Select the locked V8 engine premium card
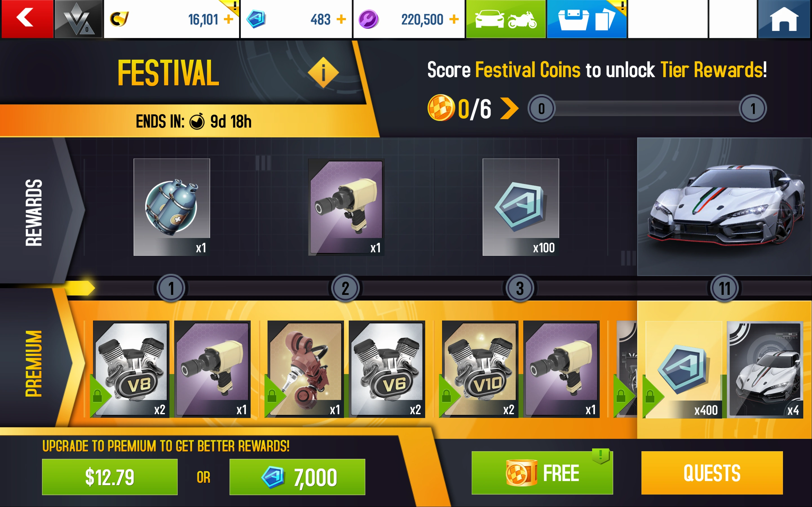 pos(131,369)
